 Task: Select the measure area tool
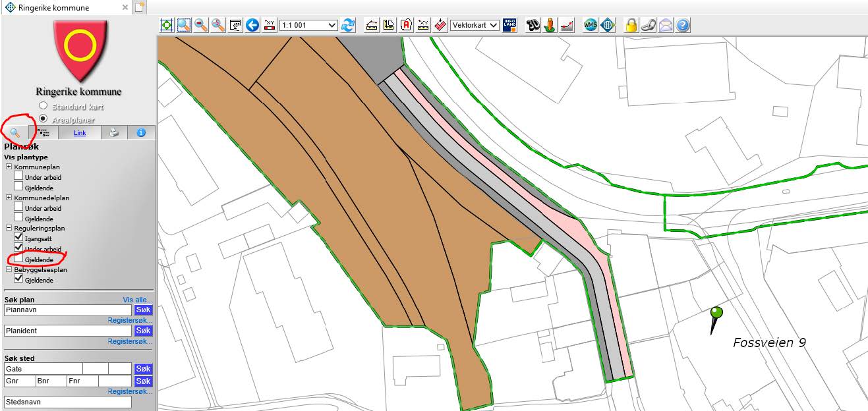click(x=389, y=25)
